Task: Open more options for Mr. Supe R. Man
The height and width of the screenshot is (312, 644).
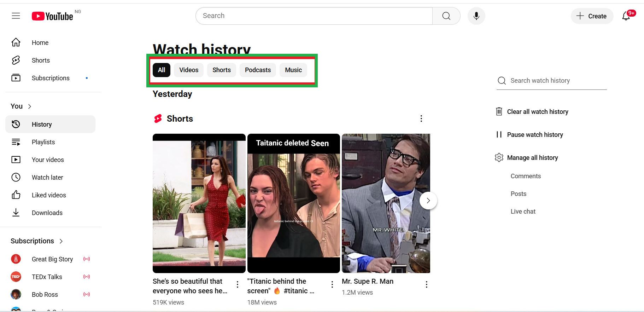Action: (x=427, y=284)
